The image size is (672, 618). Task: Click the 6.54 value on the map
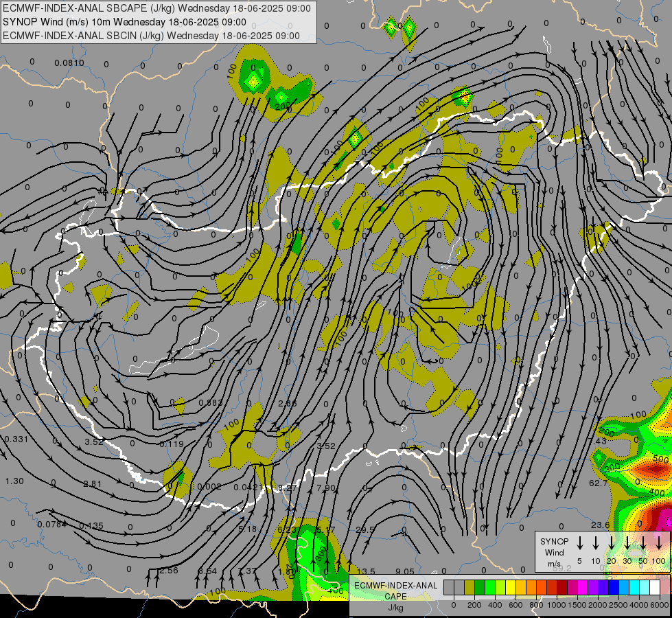point(207,571)
